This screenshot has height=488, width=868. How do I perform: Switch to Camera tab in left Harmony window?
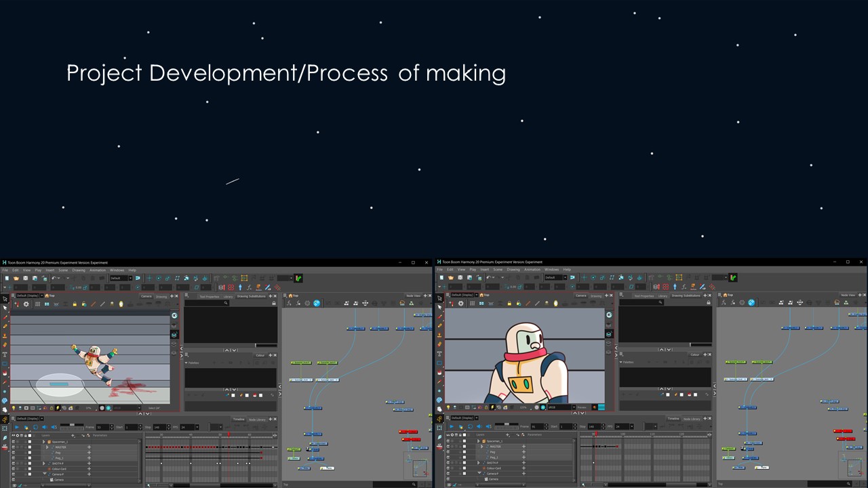tap(146, 296)
